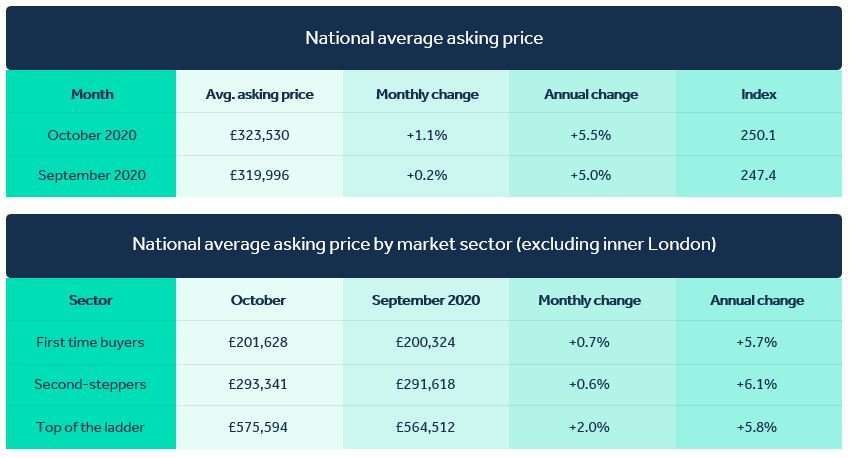
Task: Select the Sector column header
Action: (x=90, y=300)
